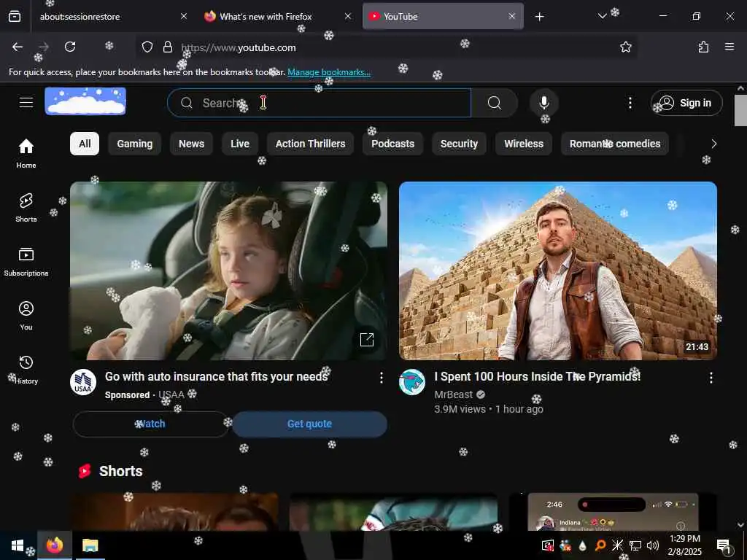Click the Sign in button
The width and height of the screenshot is (747, 560).
pos(686,103)
